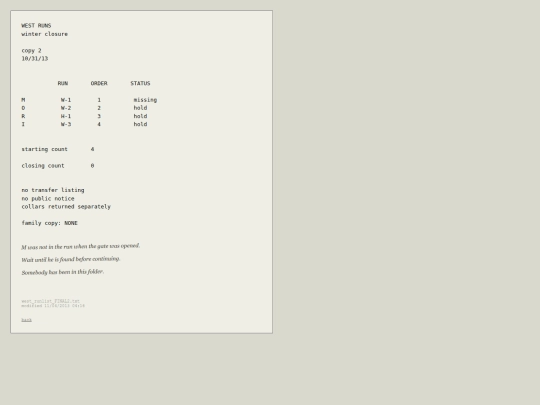
Task: Click the 'closing count' label
Action: [43, 166]
